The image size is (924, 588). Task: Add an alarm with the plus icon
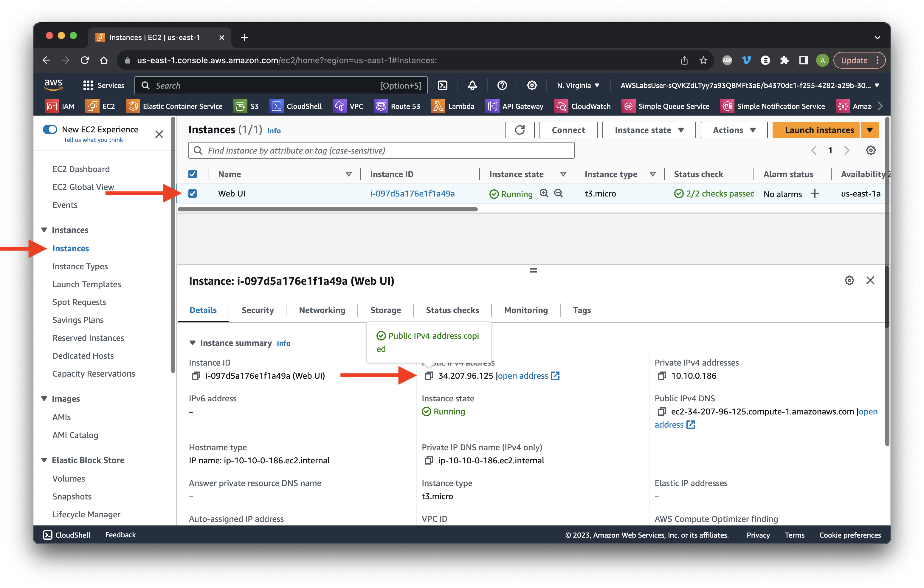815,194
